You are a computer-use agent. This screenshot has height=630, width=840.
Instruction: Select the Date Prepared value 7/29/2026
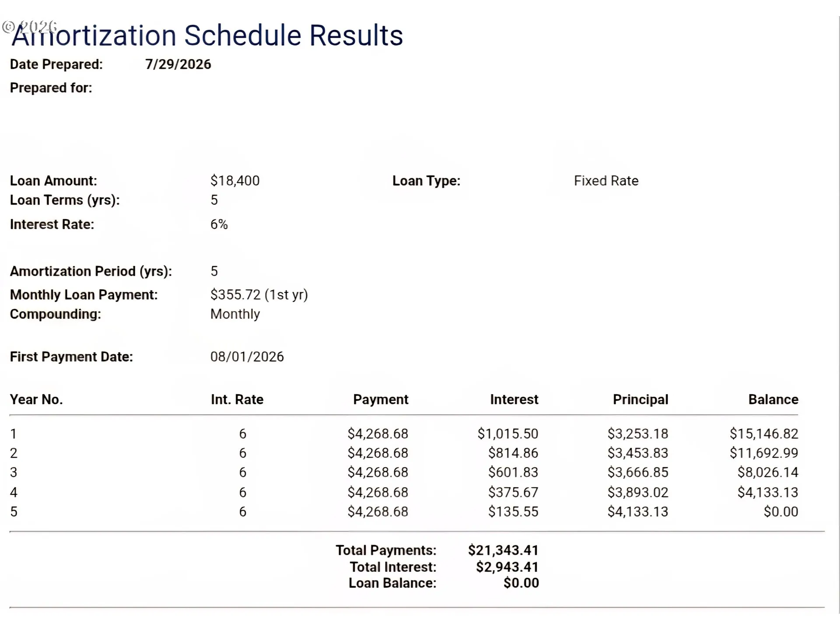tap(178, 64)
